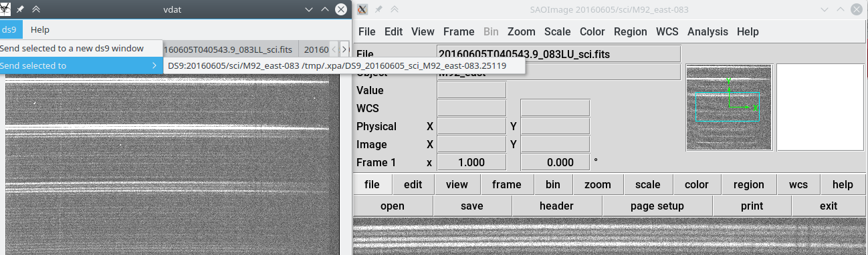Click the Image X field

pos(471,144)
